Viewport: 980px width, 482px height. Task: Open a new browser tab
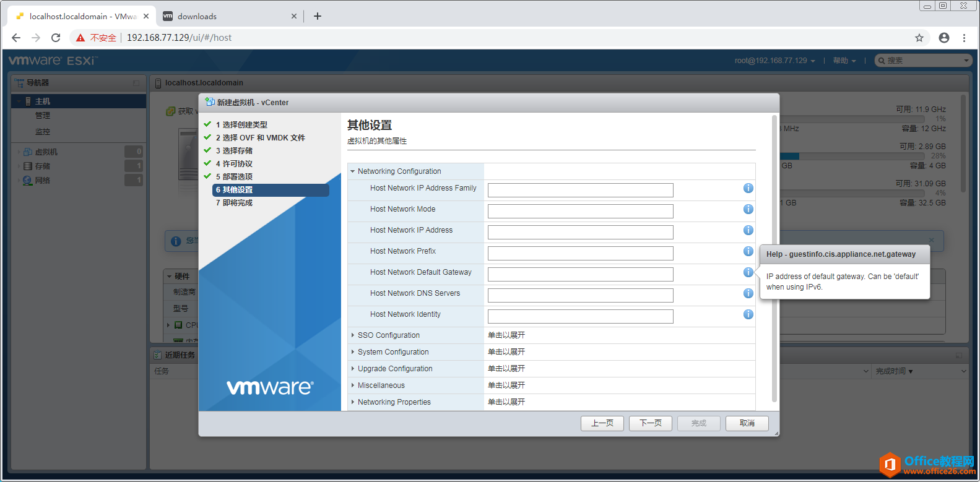(318, 16)
